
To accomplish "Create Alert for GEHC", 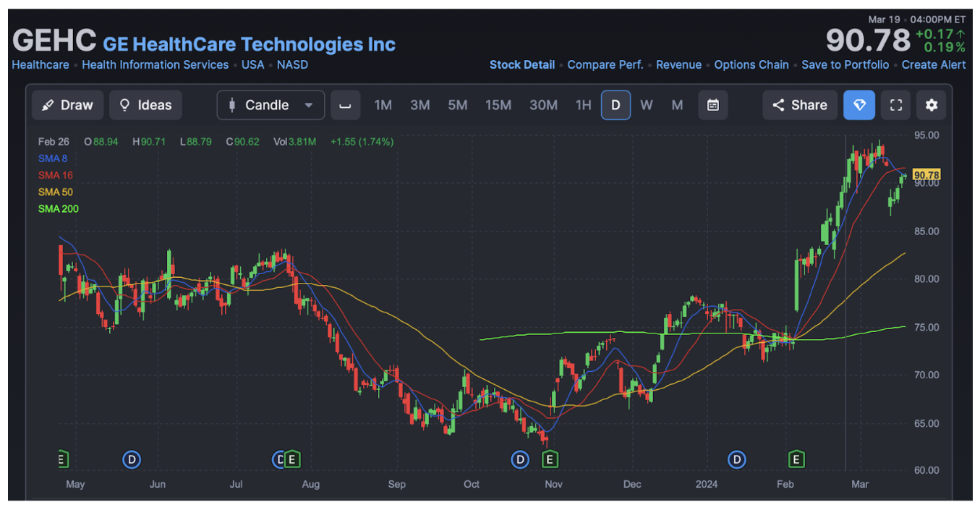I will [934, 64].
